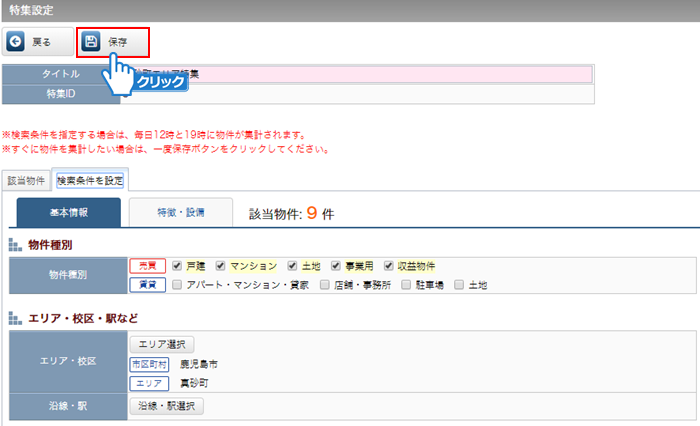Uncheck the 収益物件 checkbox

tap(389, 266)
